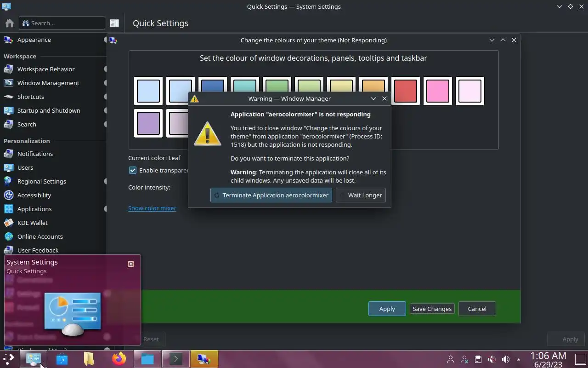Open KDE Wallet settings
The image size is (588, 368).
click(x=33, y=223)
